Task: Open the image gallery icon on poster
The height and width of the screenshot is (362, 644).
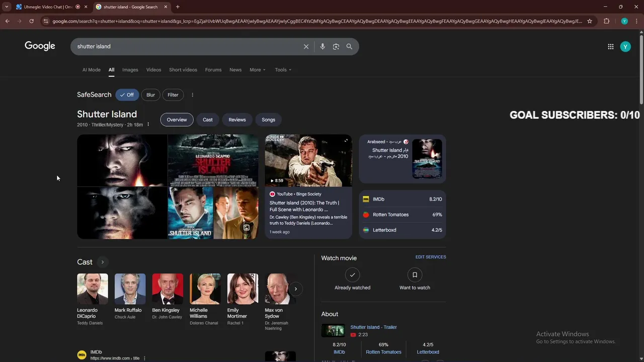Action: 247,228
